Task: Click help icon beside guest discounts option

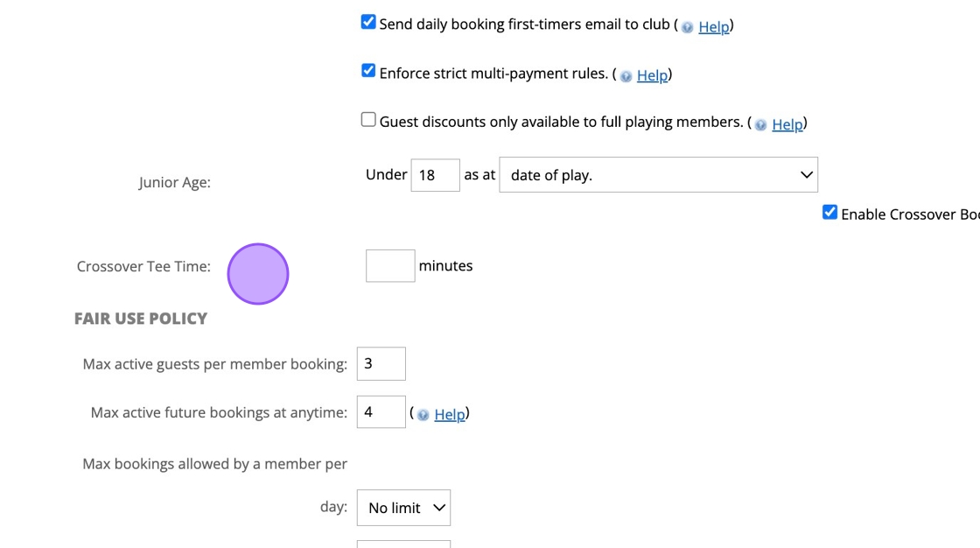Action: pyautogui.click(x=760, y=125)
